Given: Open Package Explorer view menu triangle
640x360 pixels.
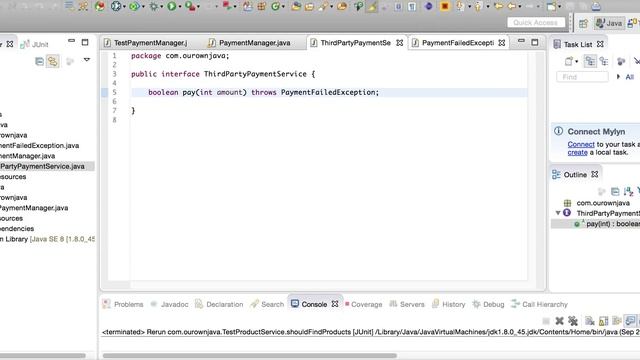Looking at the screenshot, I should click(87, 60).
